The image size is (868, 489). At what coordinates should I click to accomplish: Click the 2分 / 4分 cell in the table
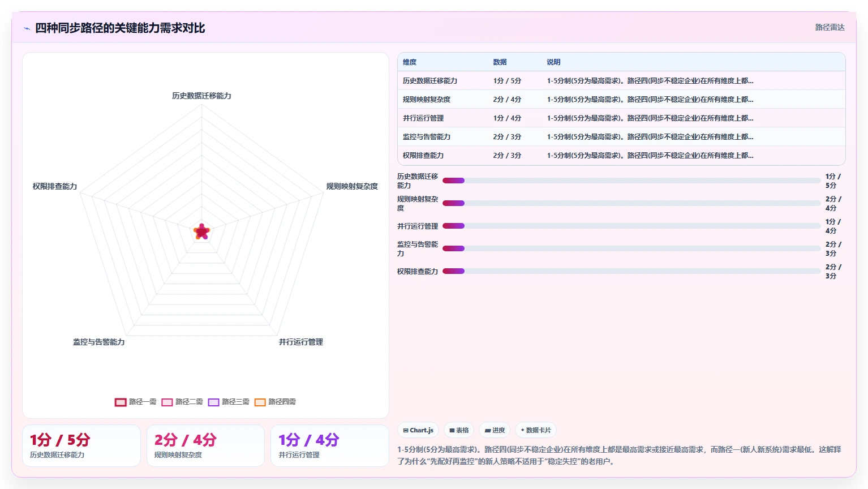(507, 100)
